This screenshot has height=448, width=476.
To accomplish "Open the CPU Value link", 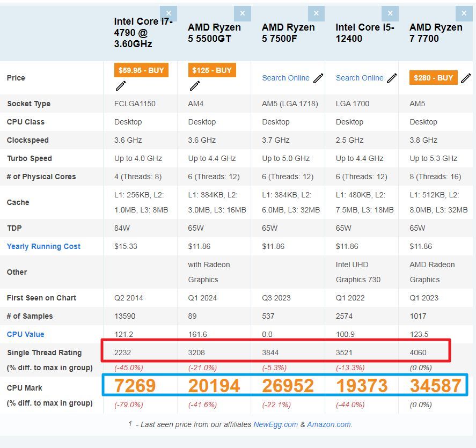I will 26,334.
